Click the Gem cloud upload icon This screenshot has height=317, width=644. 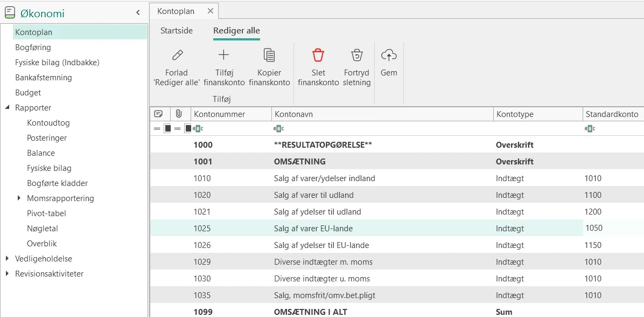point(389,54)
